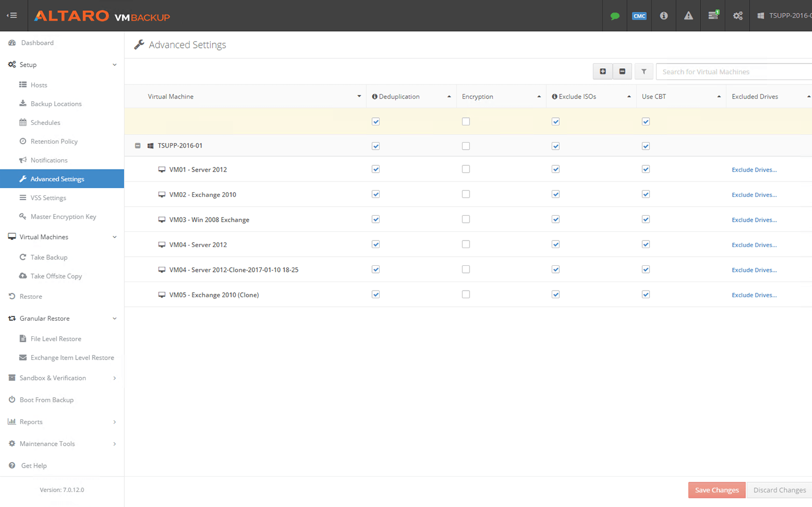Collapse the sidebar with the top-left arrow icon

(12, 16)
